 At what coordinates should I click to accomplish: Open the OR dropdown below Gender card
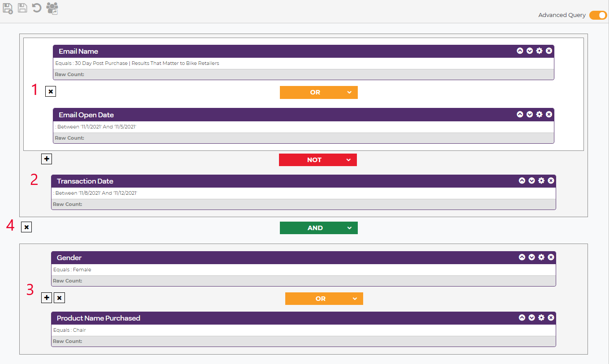(324, 299)
